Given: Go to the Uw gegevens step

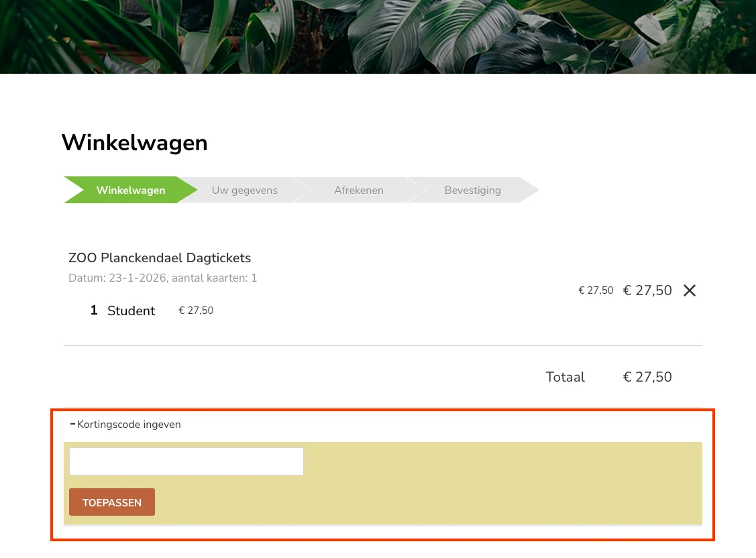Looking at the screenshot, I should pyautogui.click(x=244, y=190).
